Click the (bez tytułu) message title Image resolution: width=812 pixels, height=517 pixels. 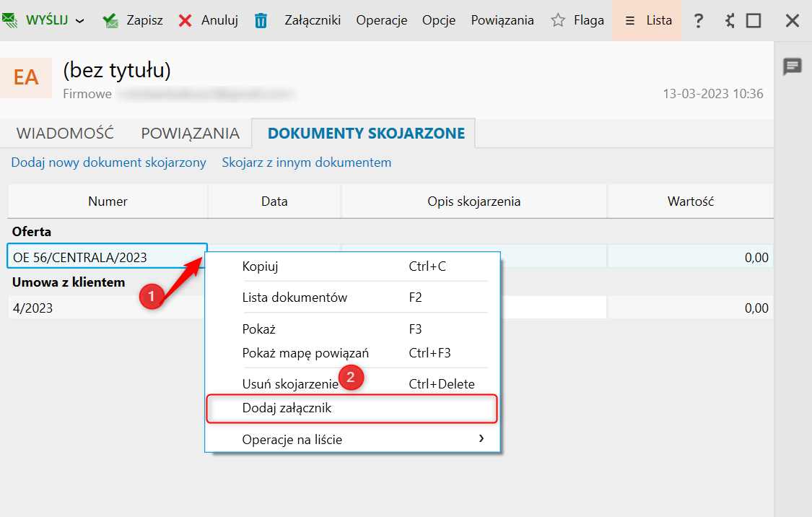(x=117, y=70)
